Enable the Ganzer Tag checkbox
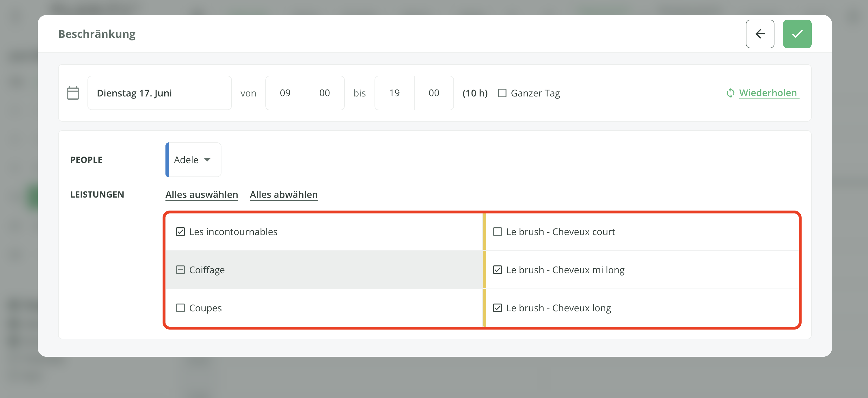Screen dimensions: 868x398 click(x=502, y=93)
